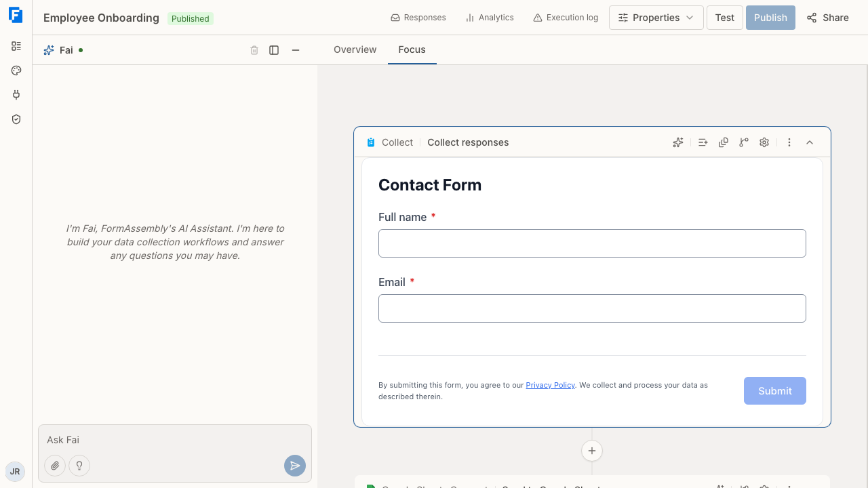This screenshot has height=488, width=868.
Task: Open the Privacy Policy link
Action: (550, 385)
